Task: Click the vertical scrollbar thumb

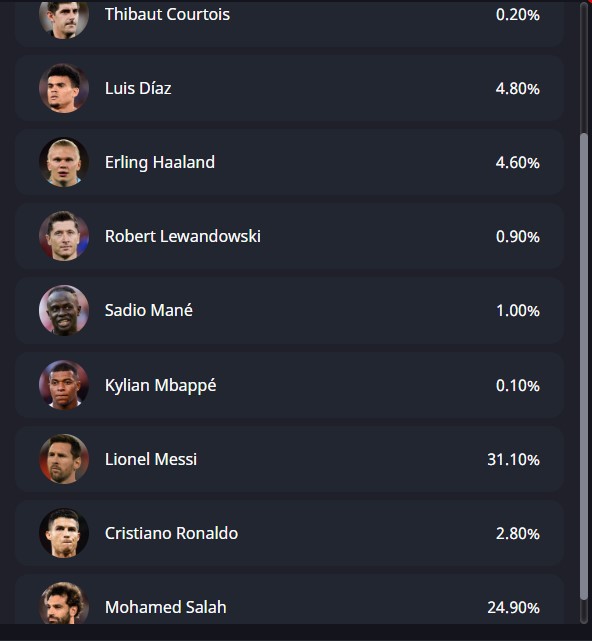Action: (584, 367)
